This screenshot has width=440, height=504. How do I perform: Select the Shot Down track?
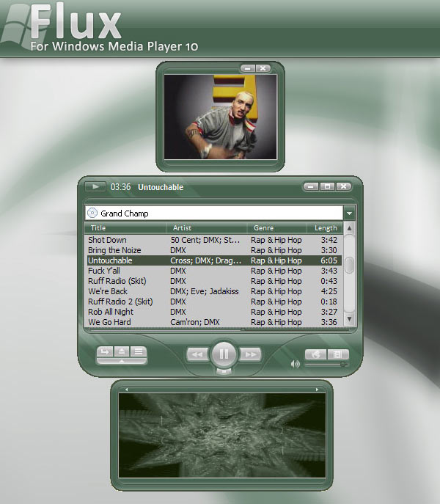point(107,240)
